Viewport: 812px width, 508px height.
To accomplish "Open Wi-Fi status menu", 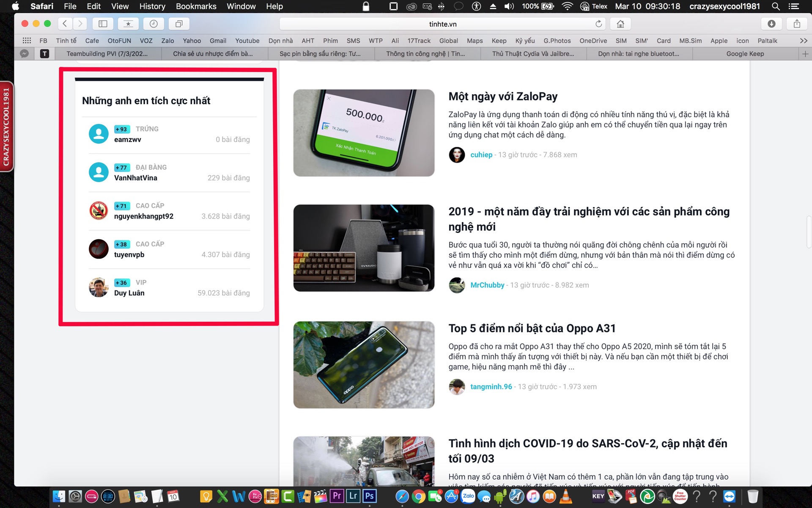I will [567, 6].
